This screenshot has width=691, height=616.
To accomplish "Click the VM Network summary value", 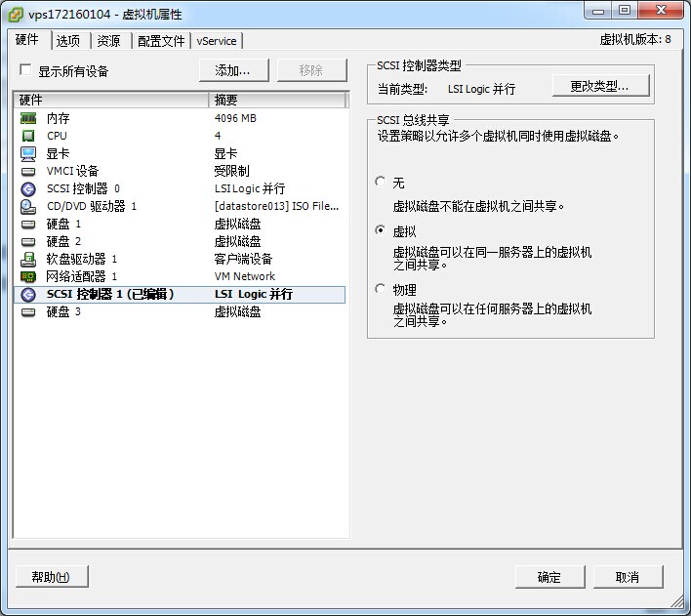I will (x=245, y=276).
